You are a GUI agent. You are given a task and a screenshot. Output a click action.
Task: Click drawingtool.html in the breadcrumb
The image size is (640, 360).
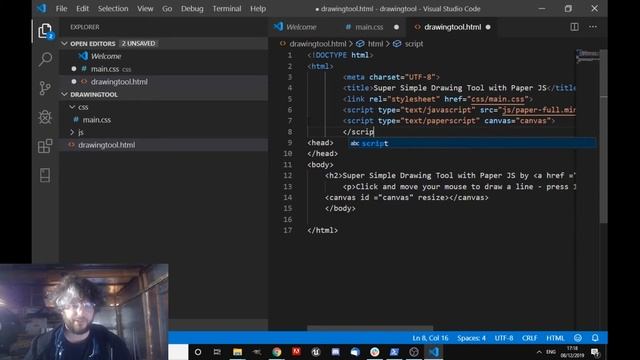[318, 44]
